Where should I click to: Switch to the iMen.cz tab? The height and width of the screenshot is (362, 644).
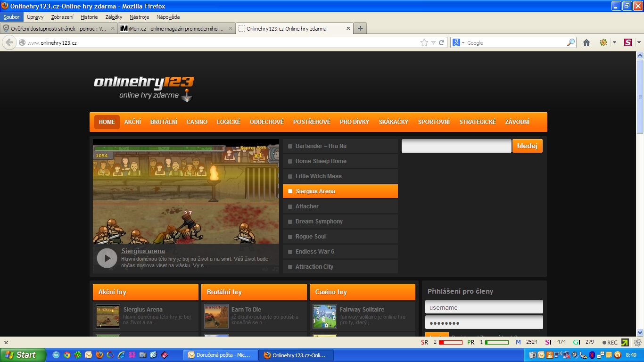(x=176, y=28)
